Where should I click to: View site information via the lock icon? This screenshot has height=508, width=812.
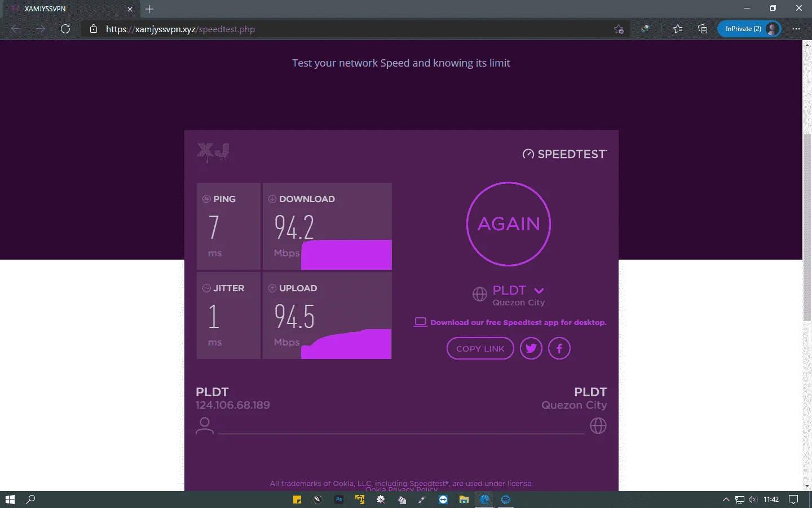[94, 29]
